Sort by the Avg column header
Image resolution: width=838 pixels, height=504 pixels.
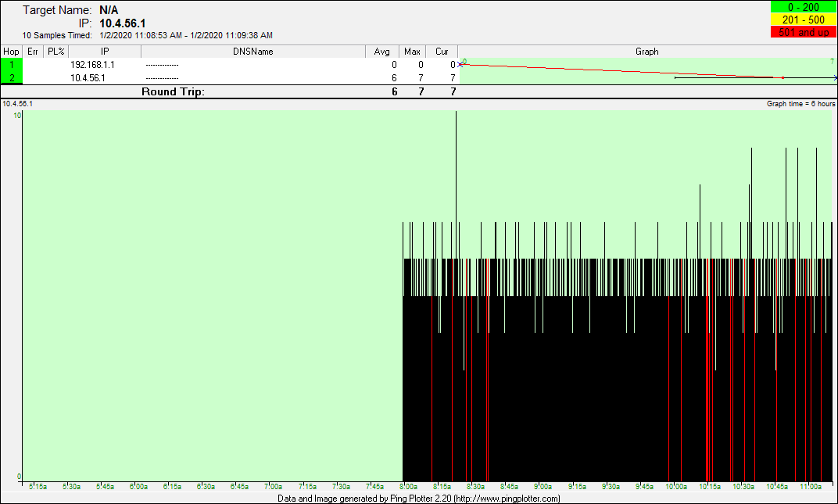coord(381,52)
